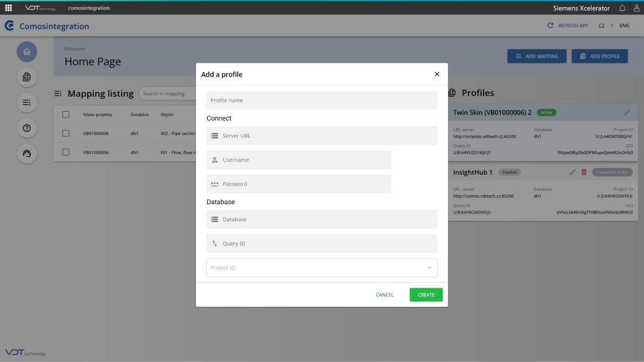Toggle the select-all checkbox in mapping header
Viewport: 644px width, 362px height.
(66, 115)
